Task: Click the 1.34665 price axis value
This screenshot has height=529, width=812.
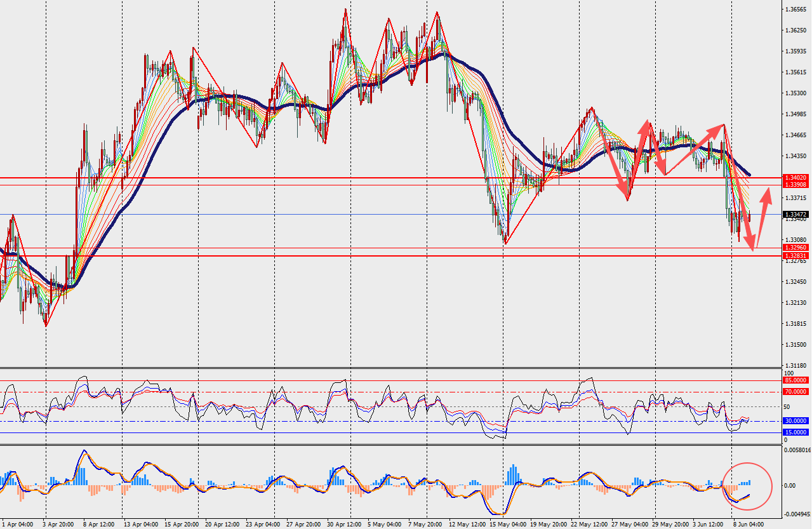Action: click(796, 135)
